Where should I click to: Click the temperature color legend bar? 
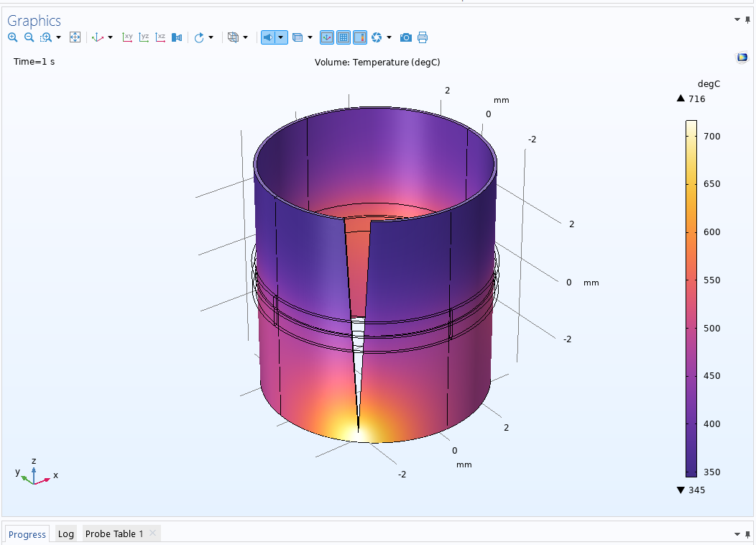691,298
